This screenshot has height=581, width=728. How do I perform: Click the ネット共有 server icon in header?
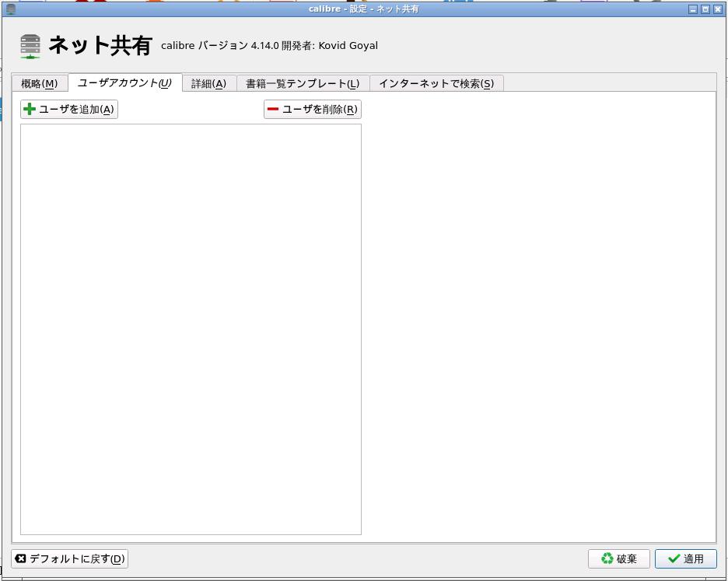[x=30, y=47]
